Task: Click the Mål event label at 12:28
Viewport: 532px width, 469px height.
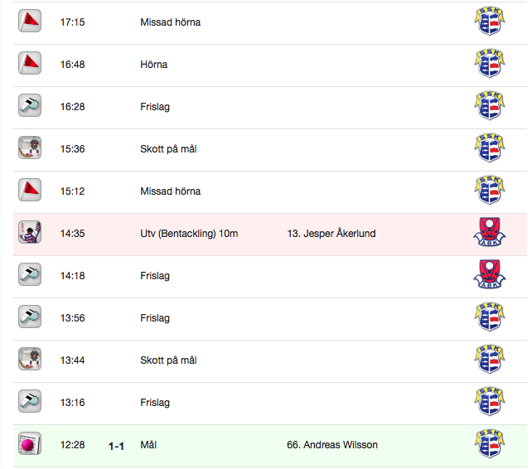Action: pos(148,445)
